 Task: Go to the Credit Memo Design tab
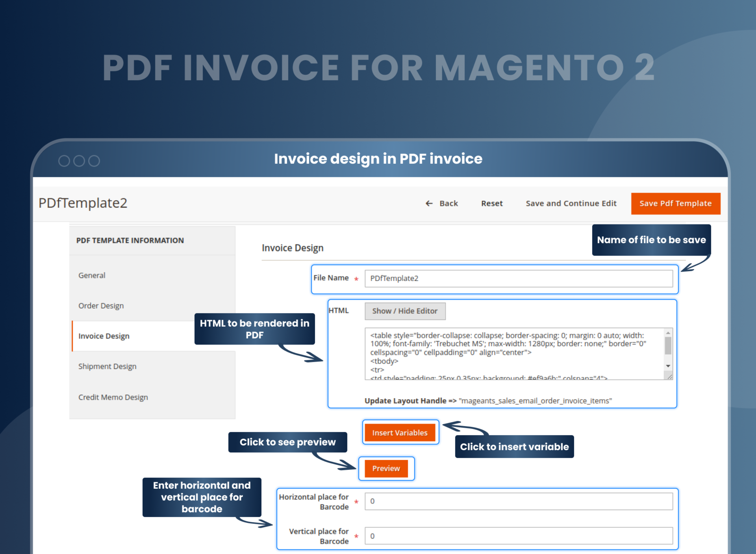pos(113,397)
